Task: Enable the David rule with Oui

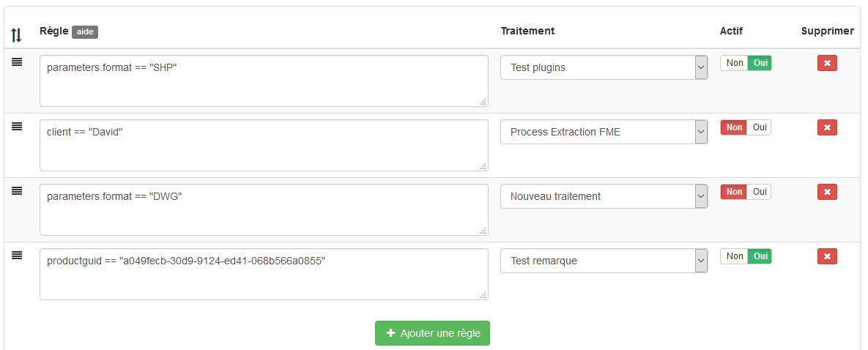Action: pos(760,127)
